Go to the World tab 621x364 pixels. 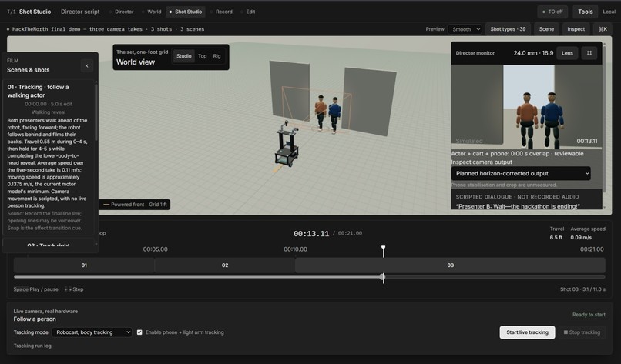[152, 12]
